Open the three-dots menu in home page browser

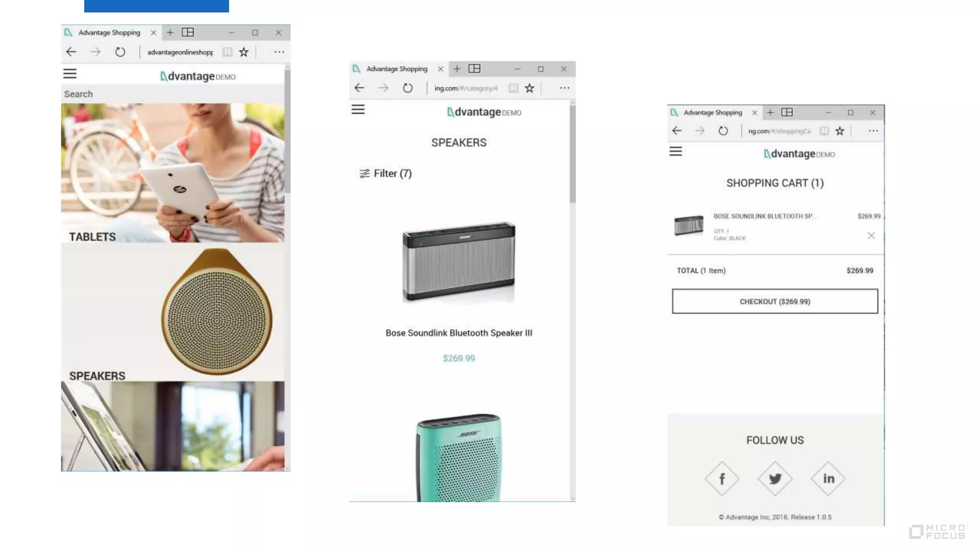click(x=279, y=52)
